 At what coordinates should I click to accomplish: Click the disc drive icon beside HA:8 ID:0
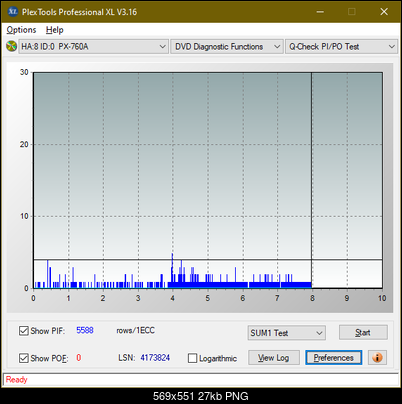12,46
